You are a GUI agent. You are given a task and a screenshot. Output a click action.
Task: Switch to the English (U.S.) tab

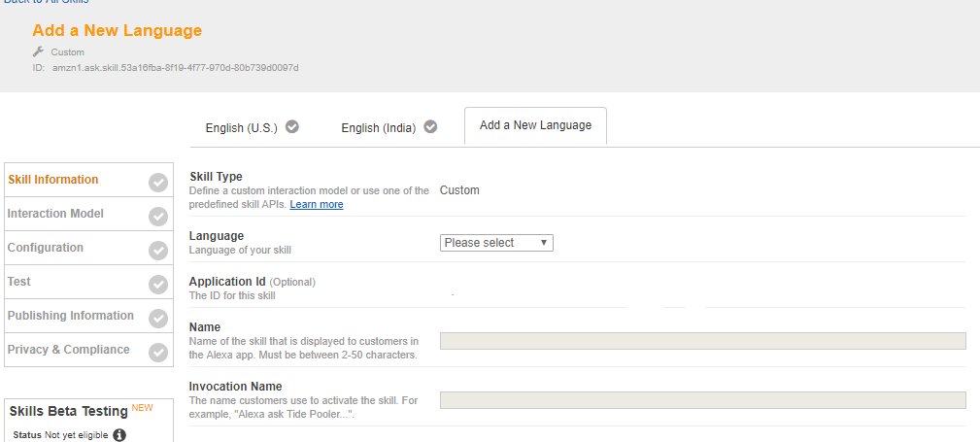[x=241, y=128]
